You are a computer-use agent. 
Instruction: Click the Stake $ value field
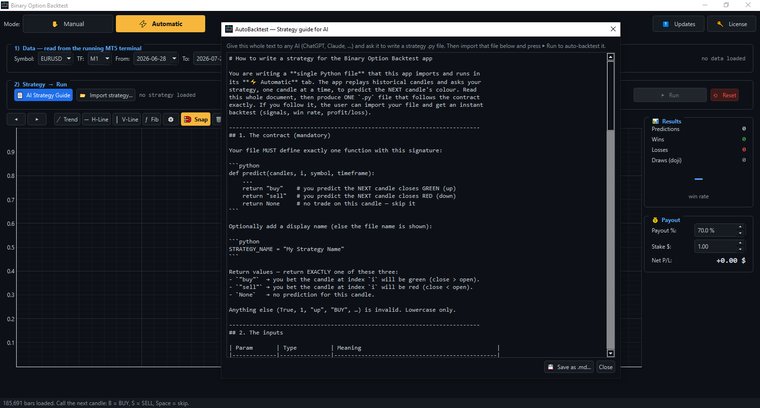pos(715,247)
